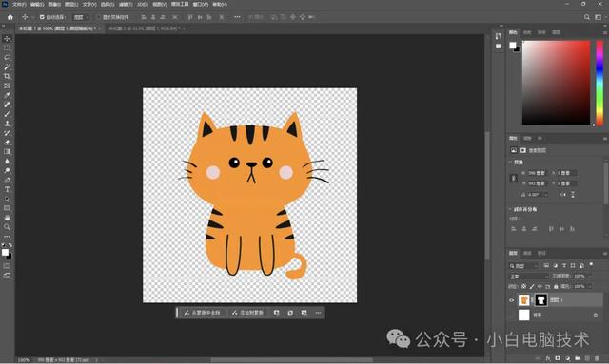609x364 pixels.
Task: Toggle the Auto-Select checkbox in options bar
Action: pos(42,17)
